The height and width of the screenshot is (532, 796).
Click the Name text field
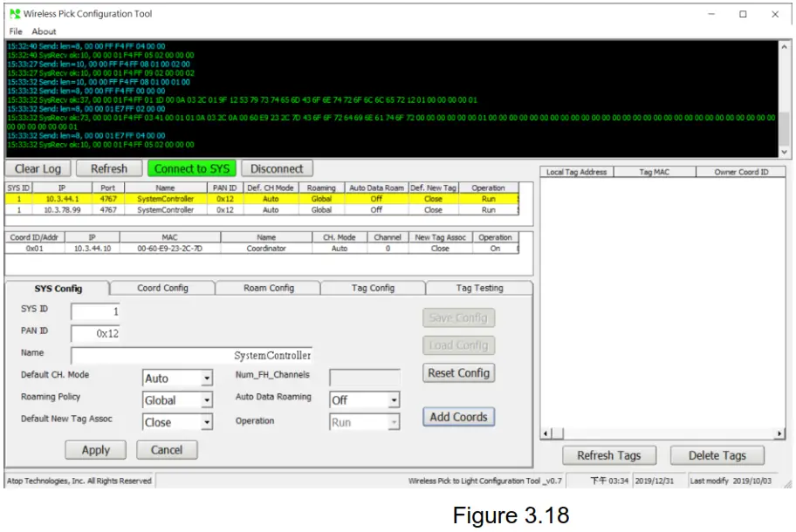(x=192, y=355)
